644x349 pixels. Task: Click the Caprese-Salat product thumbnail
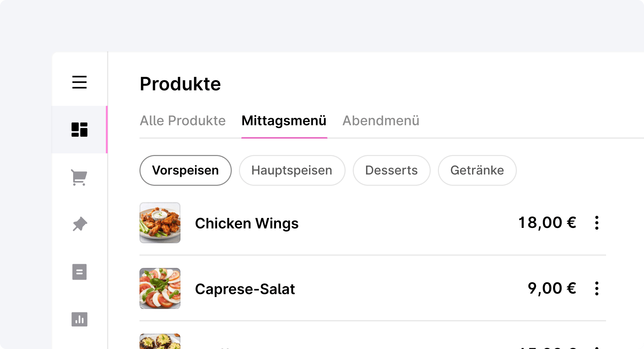(x=160, y=288)
